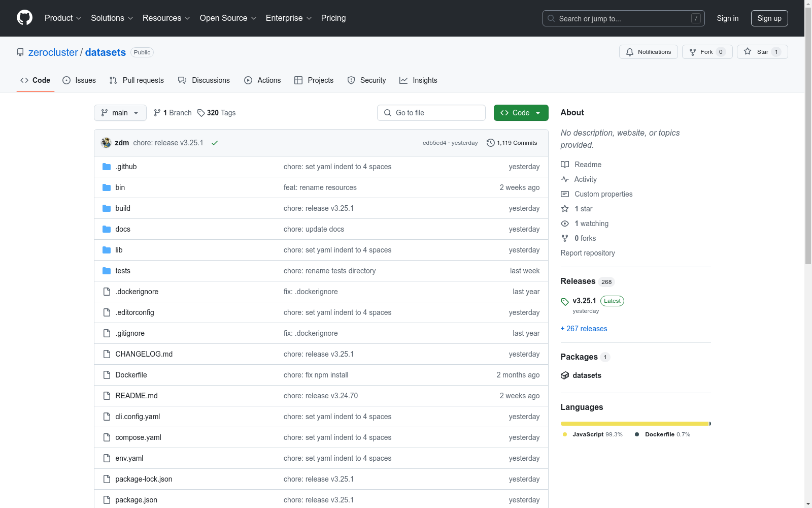This screenshot has width=812, height=508.
Task: Click the Notifications button
Action: click(x=649, y=52)
